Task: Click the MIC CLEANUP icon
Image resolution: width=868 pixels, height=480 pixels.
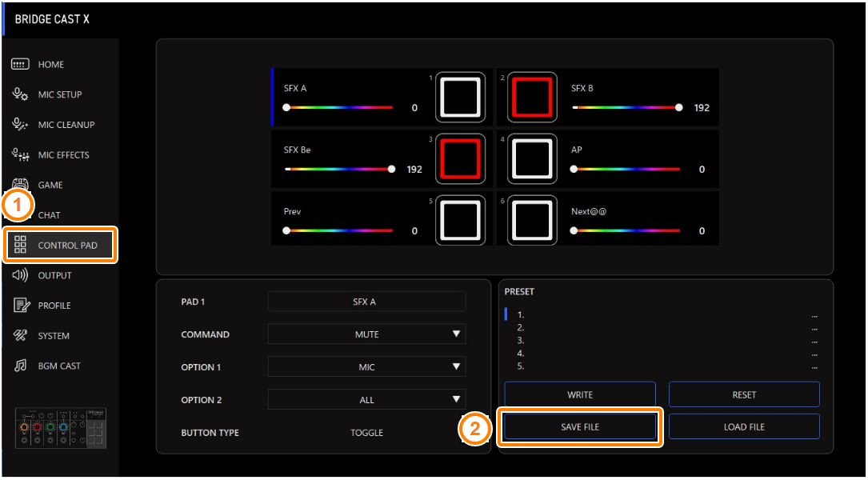Action: click(x=20, y=125)
